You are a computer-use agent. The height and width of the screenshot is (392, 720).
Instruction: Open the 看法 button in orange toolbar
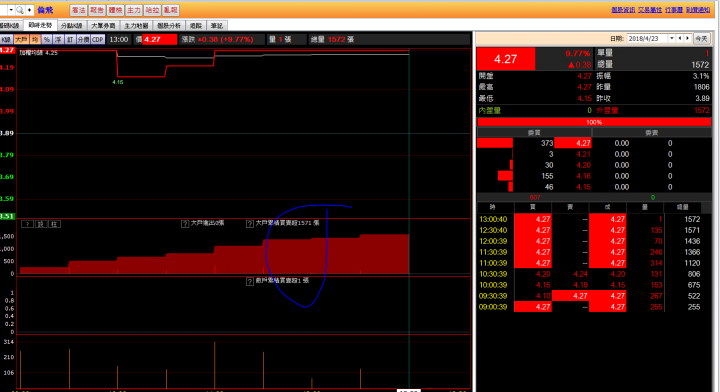tap(79, 10)
